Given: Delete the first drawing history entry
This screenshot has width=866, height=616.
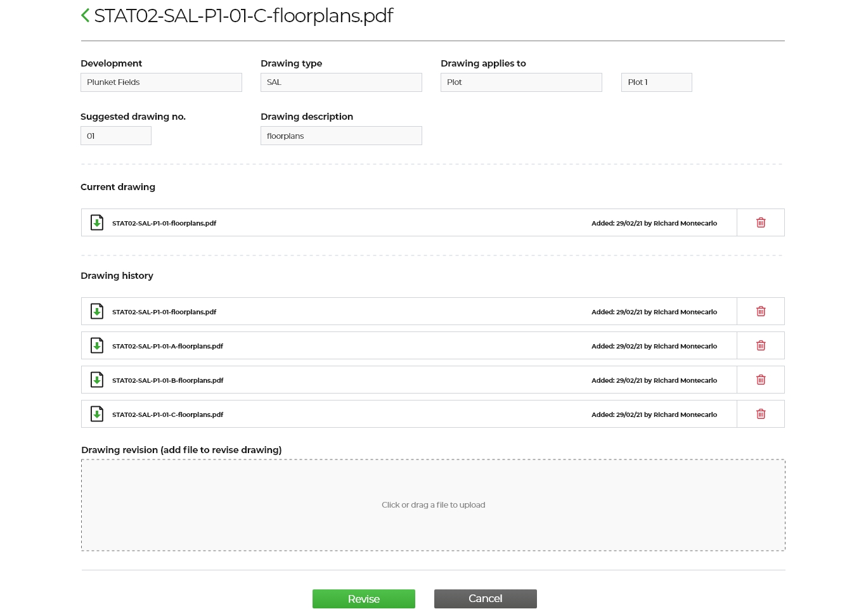Looking at the screenshot, I should [x=761, y=312].
